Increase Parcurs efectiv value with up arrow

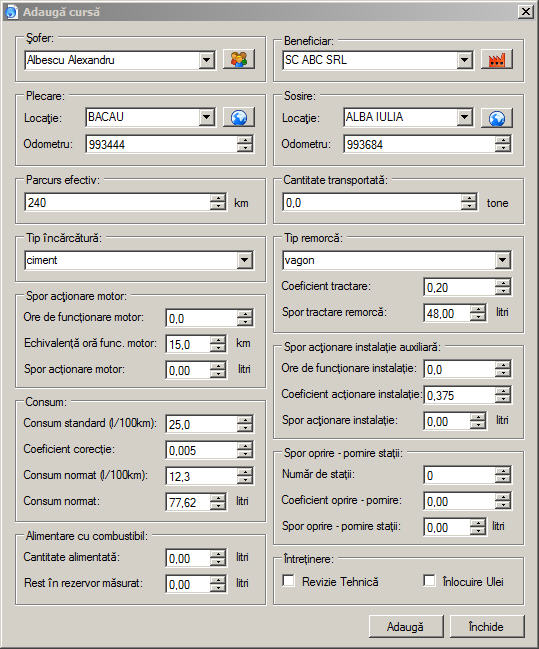click(x=218, y=198)
